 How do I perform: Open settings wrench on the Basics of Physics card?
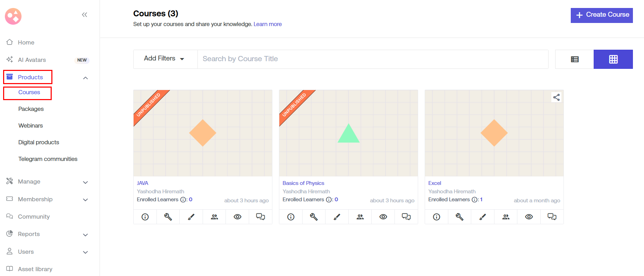point(314,217)
